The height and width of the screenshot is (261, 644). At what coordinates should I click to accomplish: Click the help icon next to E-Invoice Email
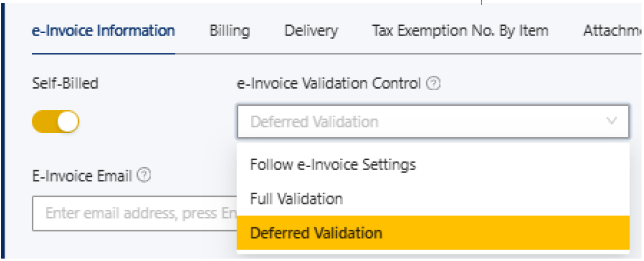tap(144, 176)
